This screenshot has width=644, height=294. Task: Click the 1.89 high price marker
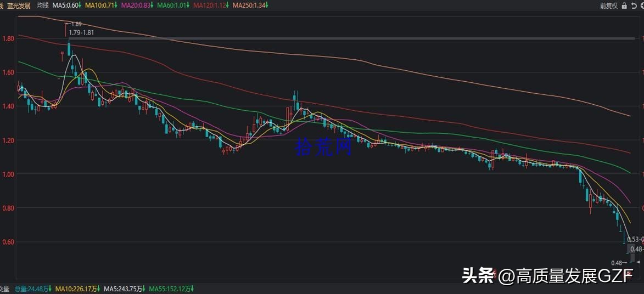point(76,24)
